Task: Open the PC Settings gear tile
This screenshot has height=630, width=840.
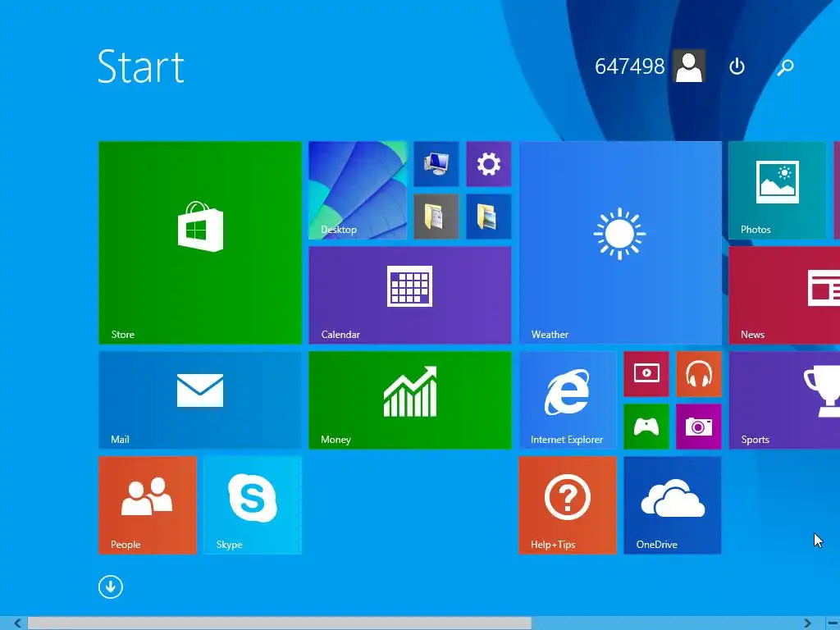Action: [489, 164]
